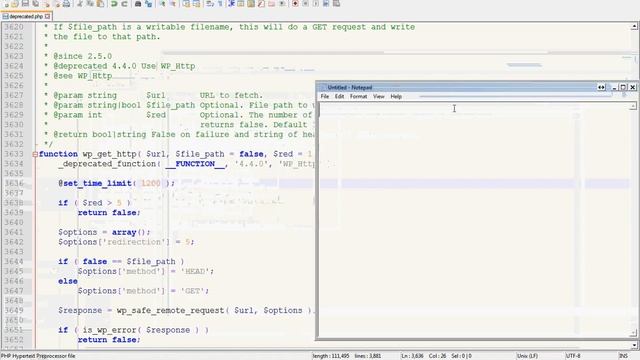Redo via the green Redo arrow

[x=124, y=4]
